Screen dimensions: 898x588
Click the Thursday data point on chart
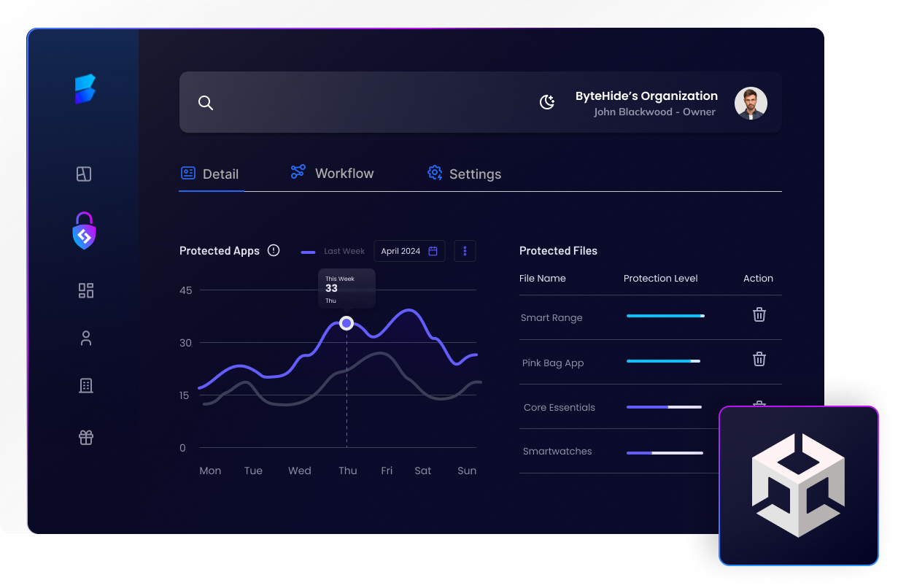(x=347, y=323)
